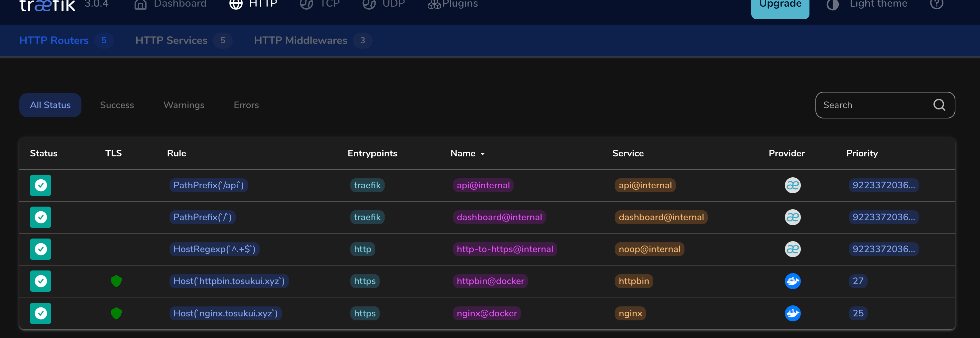Click the Traefik logo
Screen dimensions: 980x338
(x=48, y=5)
